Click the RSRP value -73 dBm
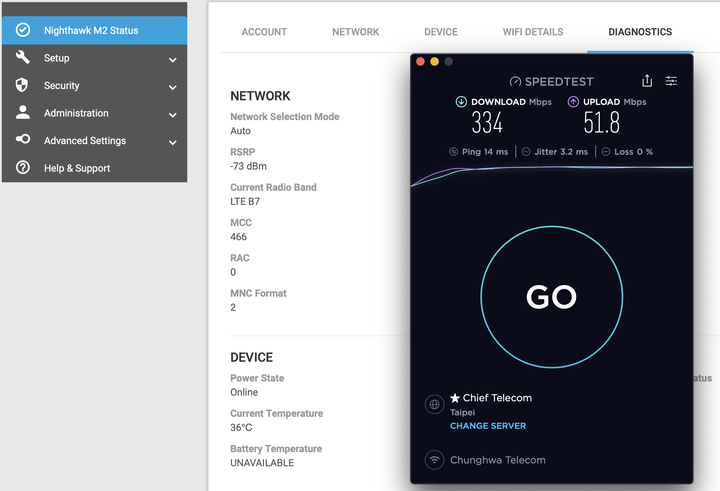Viewport: 720px width, 491px height. pyautogui.click(x=248, y=166)
